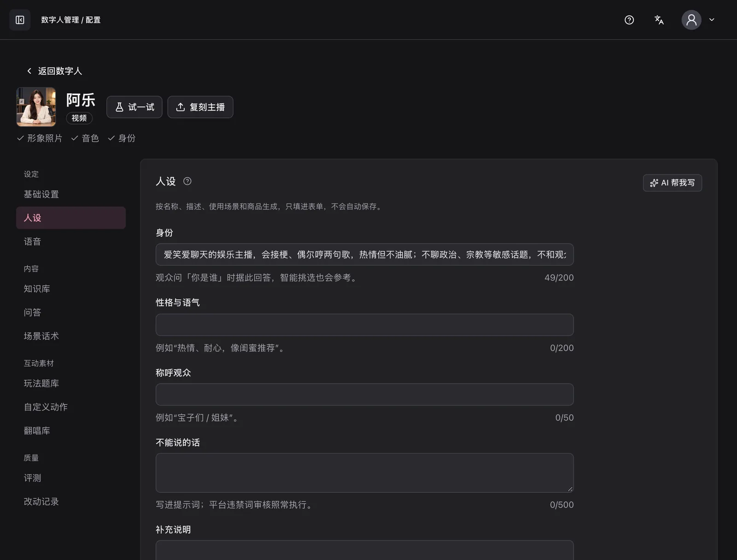
Task: Click the 复刻主播 button
Action: tap(200, 107)
